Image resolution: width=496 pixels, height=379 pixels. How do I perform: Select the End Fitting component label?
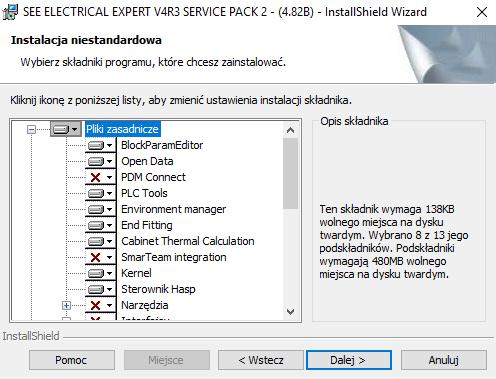pyautogui.click(x=147, y=225)
